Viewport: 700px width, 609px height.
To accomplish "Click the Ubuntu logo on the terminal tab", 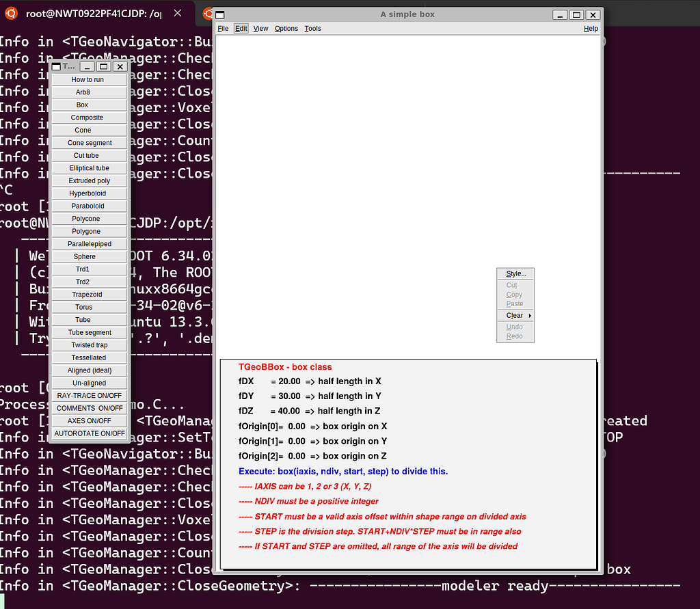I will tap(10, 13).
